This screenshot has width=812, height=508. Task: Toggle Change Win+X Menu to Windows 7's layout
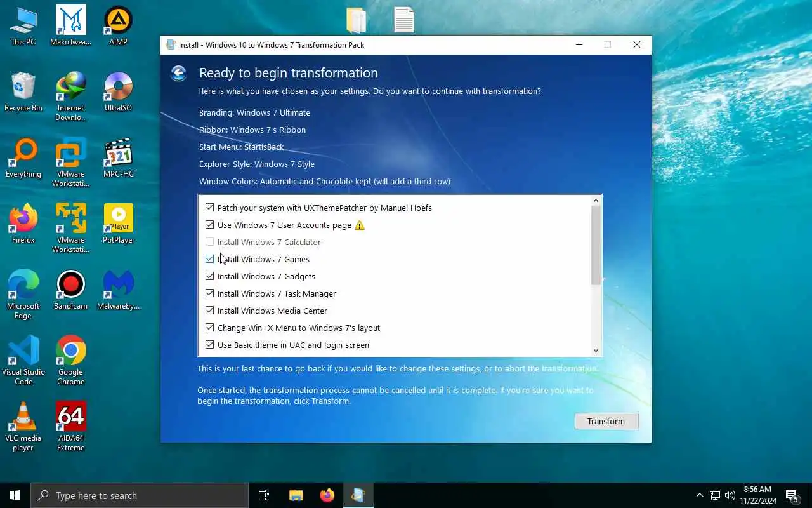210,328
